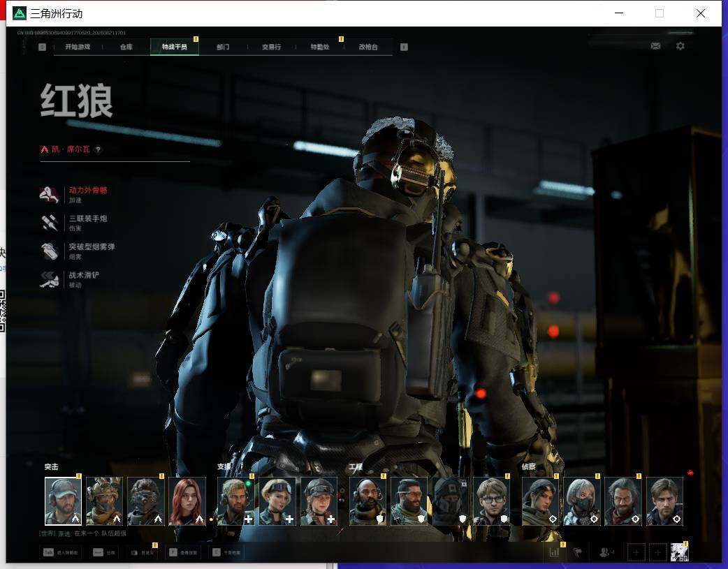
Task: Click the 突击 class label
Action: tap(52, 467)
